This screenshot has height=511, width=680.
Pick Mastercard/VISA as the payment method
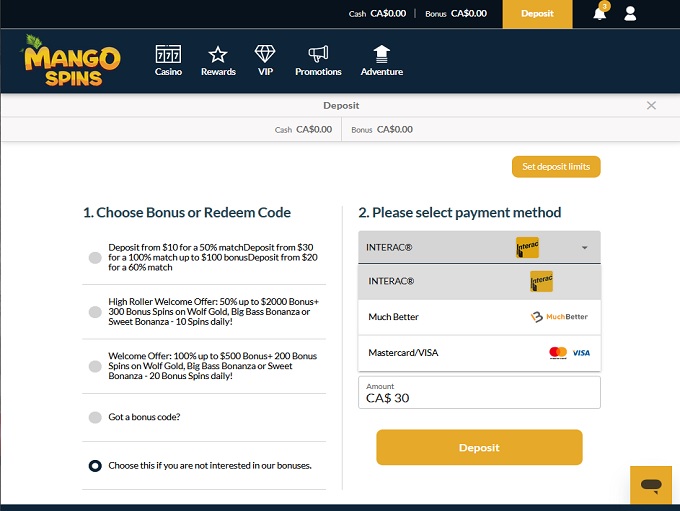click(x=479, y=353)
